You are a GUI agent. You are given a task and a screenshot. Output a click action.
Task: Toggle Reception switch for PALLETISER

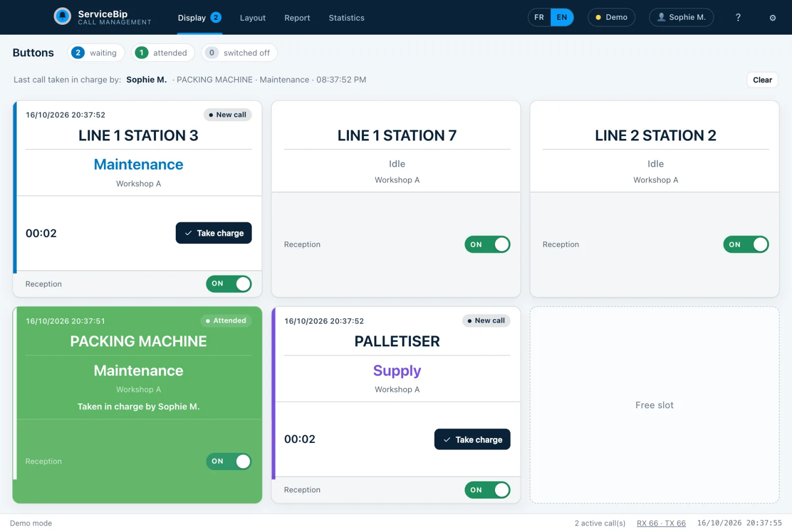[x=488, y=490]
